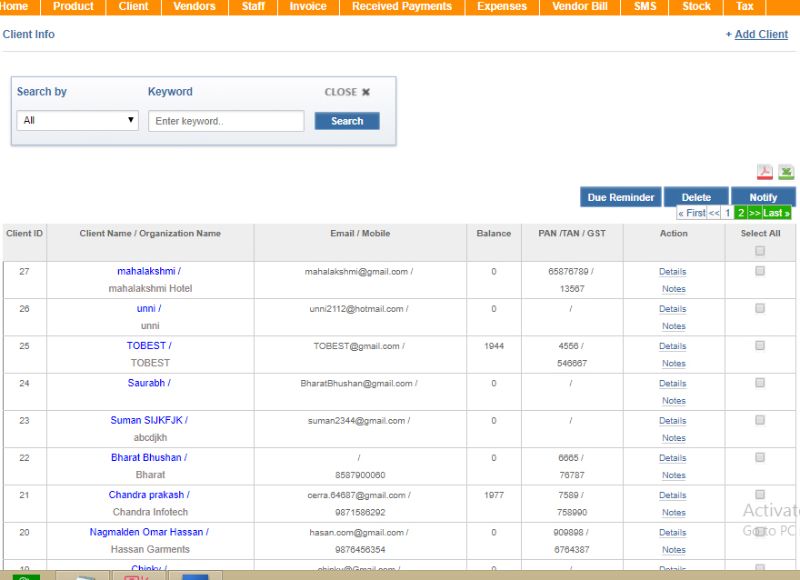Focus the keyword search field
Image resolution: width=800 pixels, height=580 pixels.
coord(226,121)
